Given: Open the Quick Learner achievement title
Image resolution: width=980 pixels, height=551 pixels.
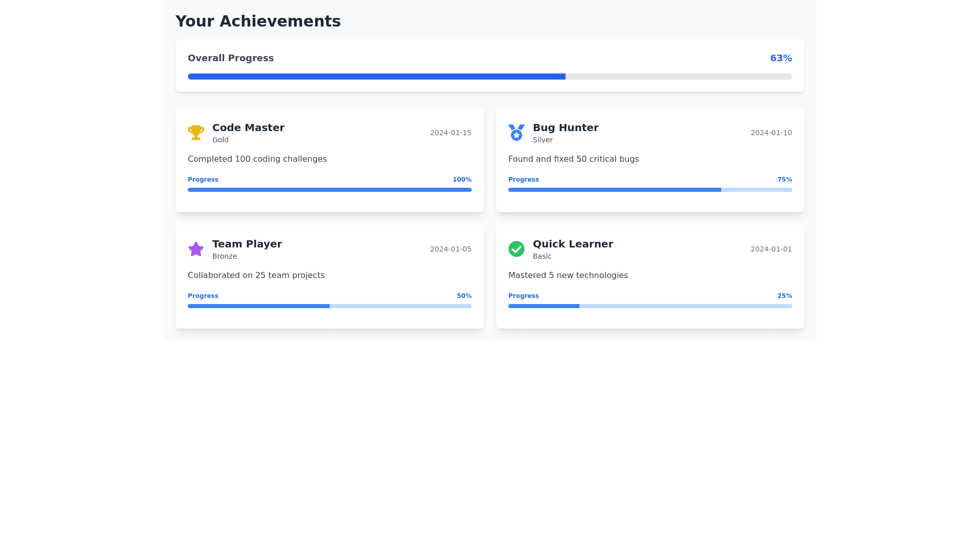Looking at the screenshot, I should click(573, 244).
